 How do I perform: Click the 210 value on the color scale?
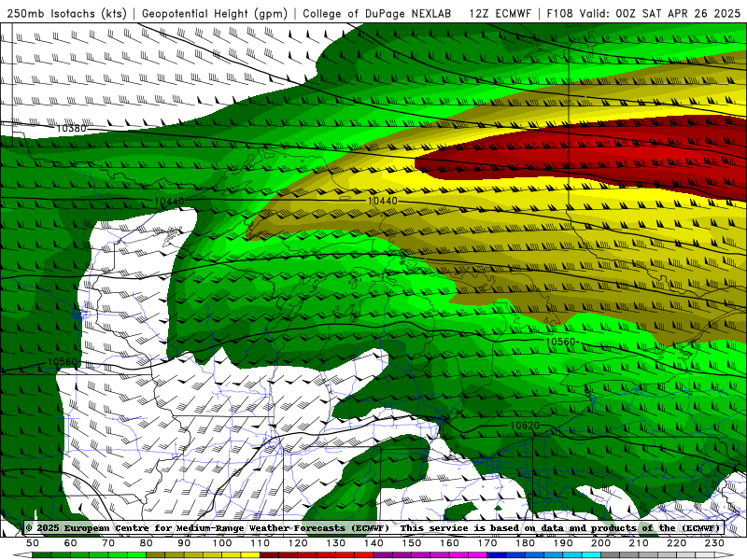(x=639, y=543)
